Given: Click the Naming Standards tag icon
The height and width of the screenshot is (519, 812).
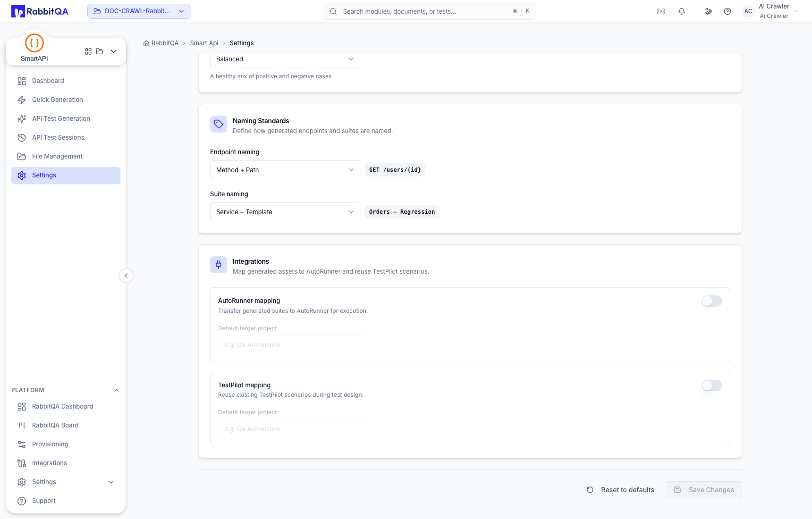Looking at the screenshot, I should 219,124.
